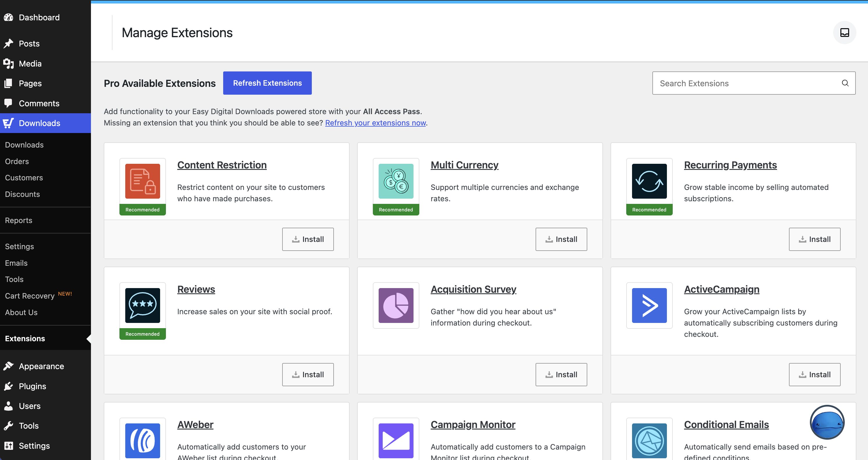Click the Plugins plug icon
868x460 pixels.
click(8, 386)
